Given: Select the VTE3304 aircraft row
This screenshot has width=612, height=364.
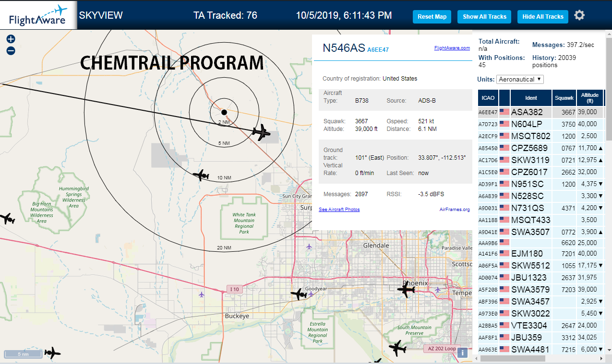Looking at the screenshot, I should coord(540,326).
